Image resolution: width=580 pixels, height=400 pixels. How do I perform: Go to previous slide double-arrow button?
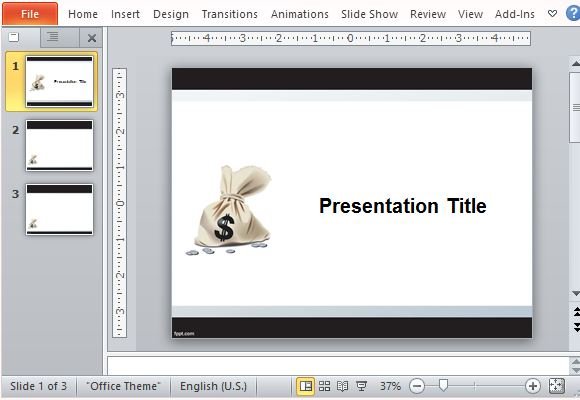576,312
